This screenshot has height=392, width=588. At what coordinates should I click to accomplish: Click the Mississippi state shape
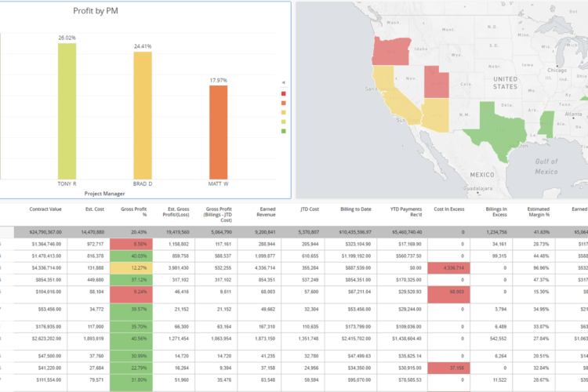coord(546,124)
